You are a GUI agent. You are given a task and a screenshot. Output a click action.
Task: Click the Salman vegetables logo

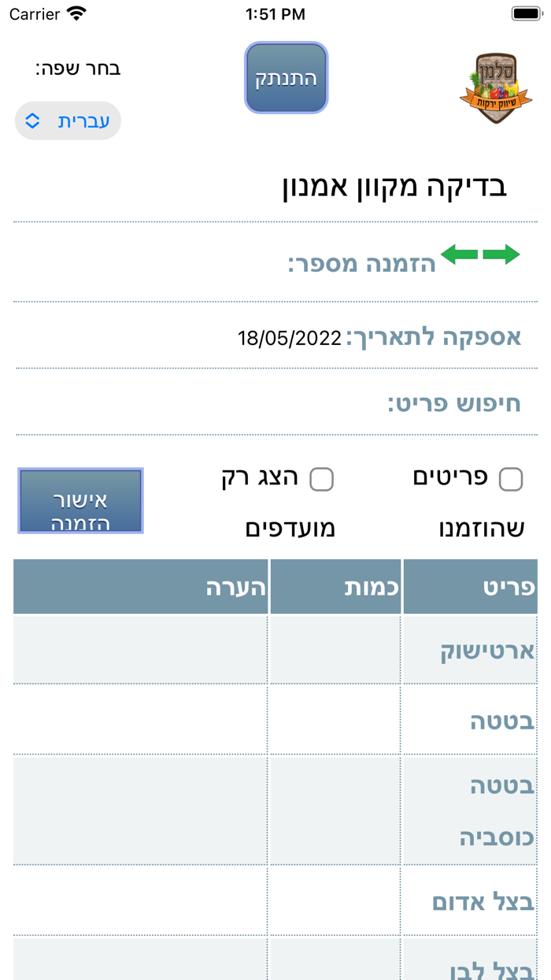click(x=495, y=88)
